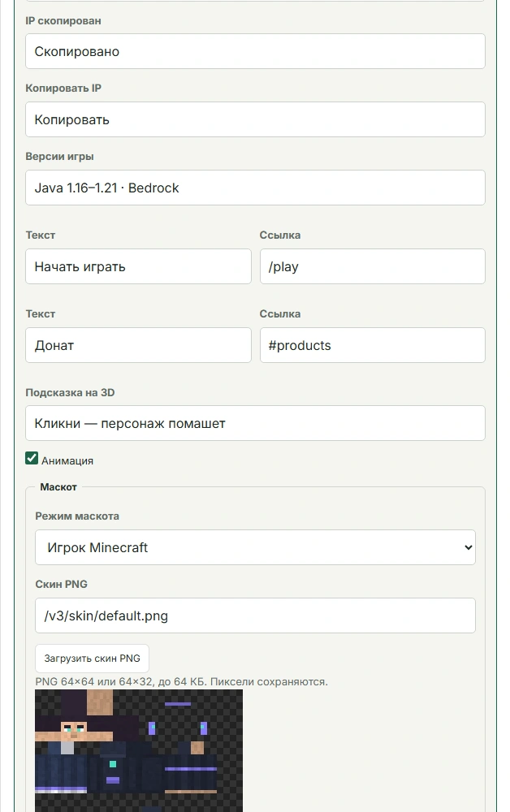Click the Режим маскота label
This screenshot has height=812, width=510.
pos(77,516)
